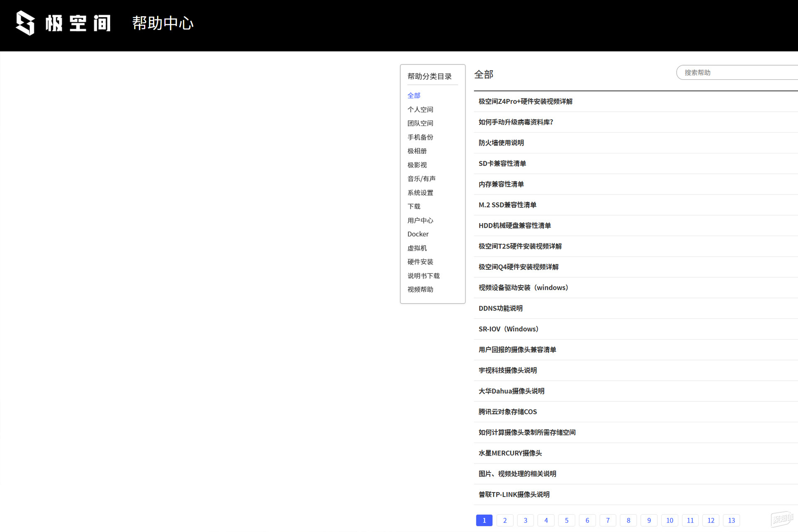Screen dimensions: 798x532
Task: Go to page 12 of results
Action: pos(711,520)
